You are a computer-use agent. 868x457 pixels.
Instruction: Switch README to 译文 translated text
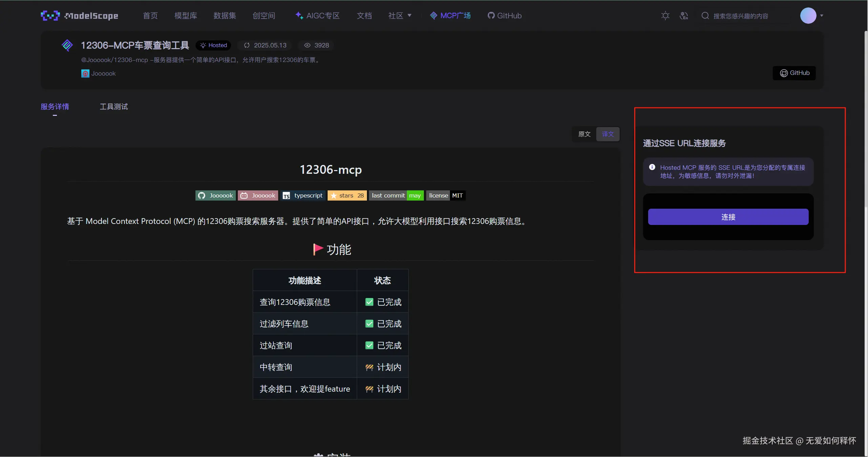coord(607,134)
